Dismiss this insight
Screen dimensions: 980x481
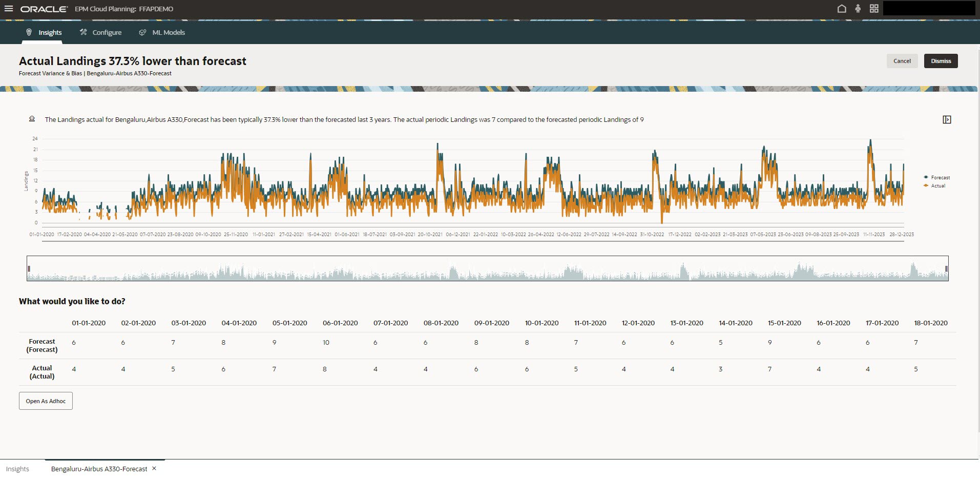point(941,61)
